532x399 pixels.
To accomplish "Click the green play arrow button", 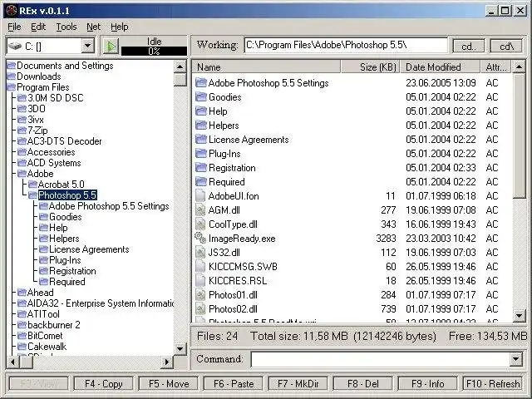I will click(111, 47).
